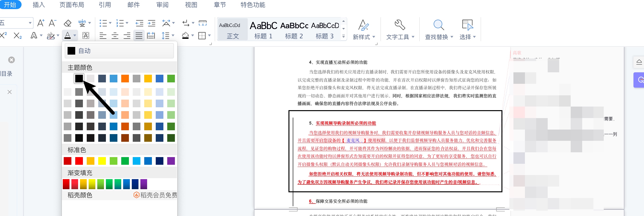Click the 选择 select tool
644x216 pixels.
click(467, 29)
